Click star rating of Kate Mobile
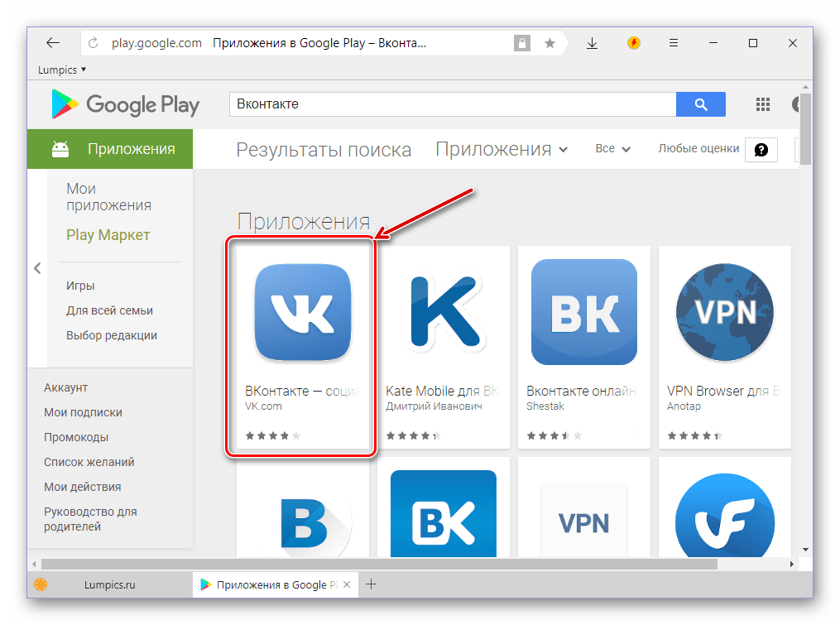The image size is (840, 625). point(414,435)
